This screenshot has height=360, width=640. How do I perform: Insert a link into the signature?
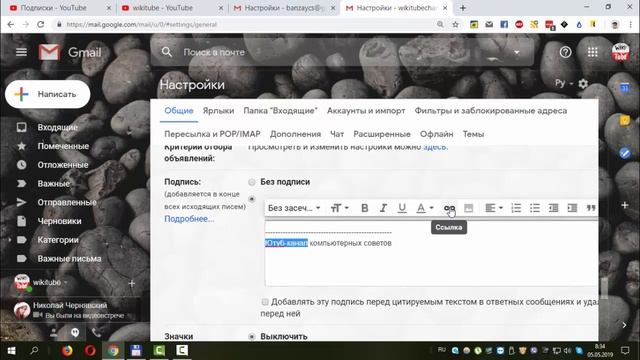point(449,208)
